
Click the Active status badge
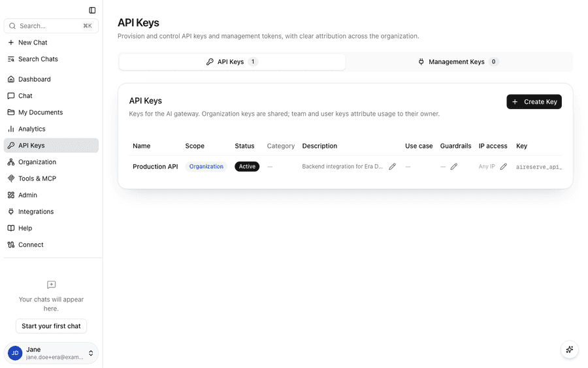click(x=247, y=166)
